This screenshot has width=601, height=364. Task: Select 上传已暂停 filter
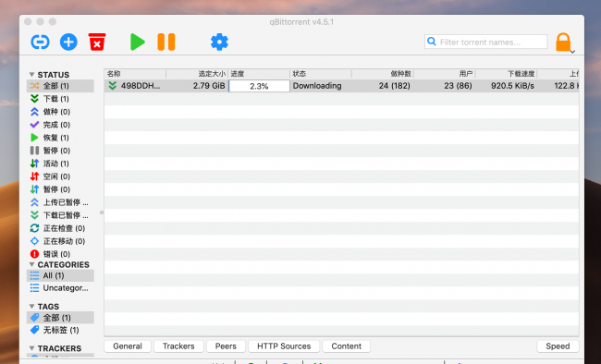coord(60,202)
